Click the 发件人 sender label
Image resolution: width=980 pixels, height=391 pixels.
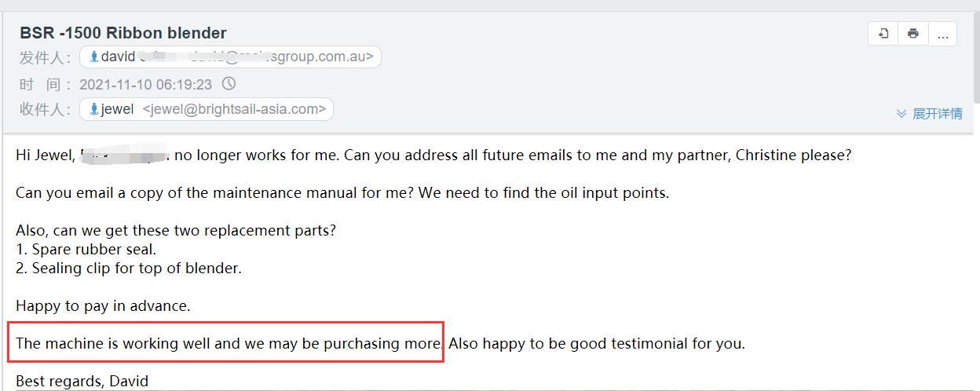46,57
